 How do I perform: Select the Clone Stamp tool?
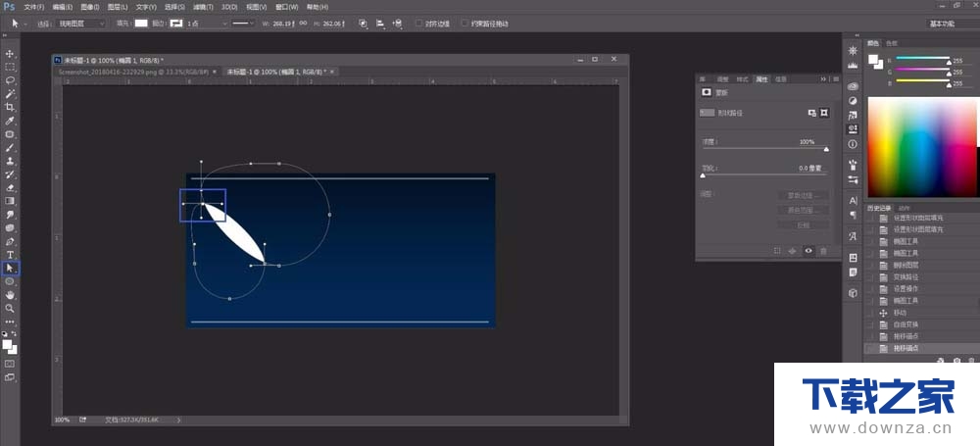point(10,162)
